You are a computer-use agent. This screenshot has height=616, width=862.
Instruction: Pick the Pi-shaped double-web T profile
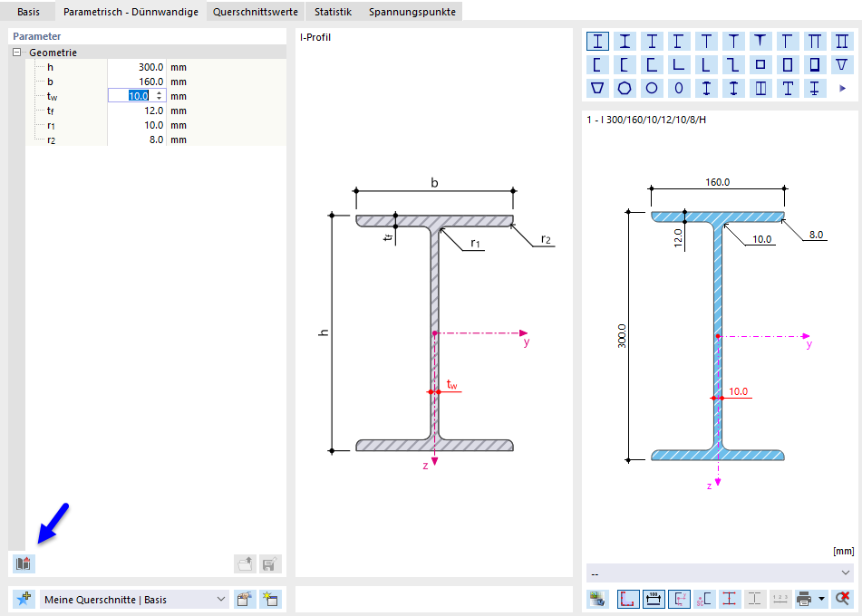(815, 41)
